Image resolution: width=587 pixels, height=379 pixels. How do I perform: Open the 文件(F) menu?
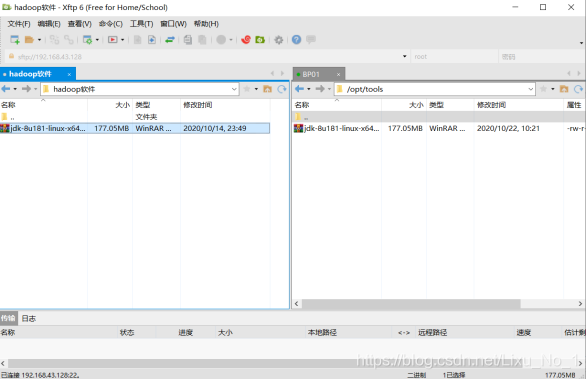[x=19, y=24]
